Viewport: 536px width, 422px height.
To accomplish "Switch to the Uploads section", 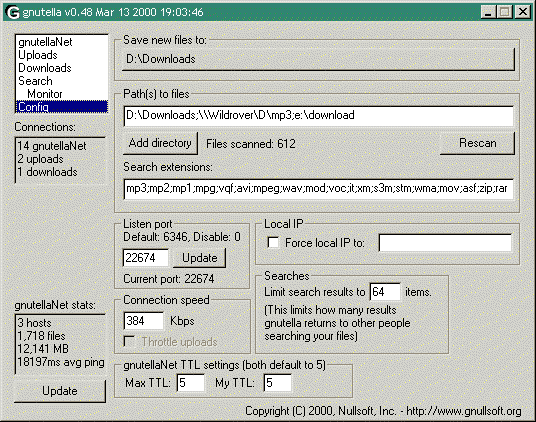I will (62, 55).
